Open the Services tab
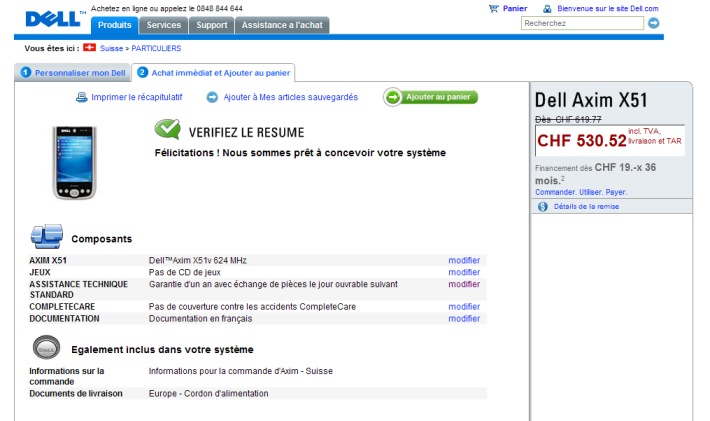This screenshot has height=421, width=710. (163, 25)
